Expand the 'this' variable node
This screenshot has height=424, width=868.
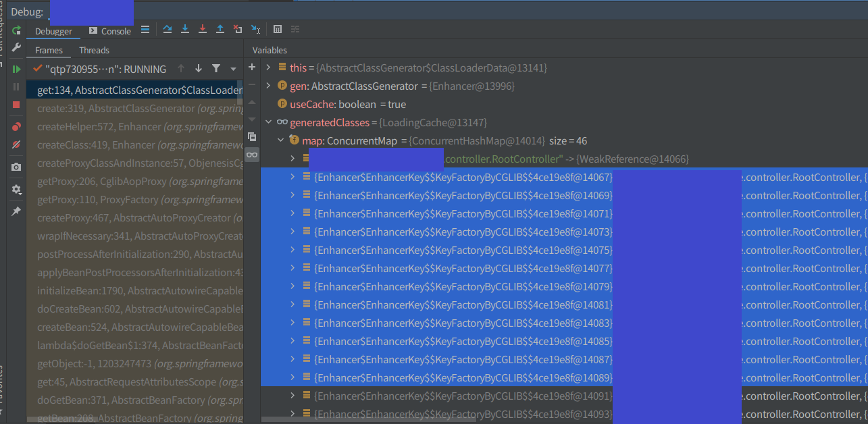[x=268, y=68]
